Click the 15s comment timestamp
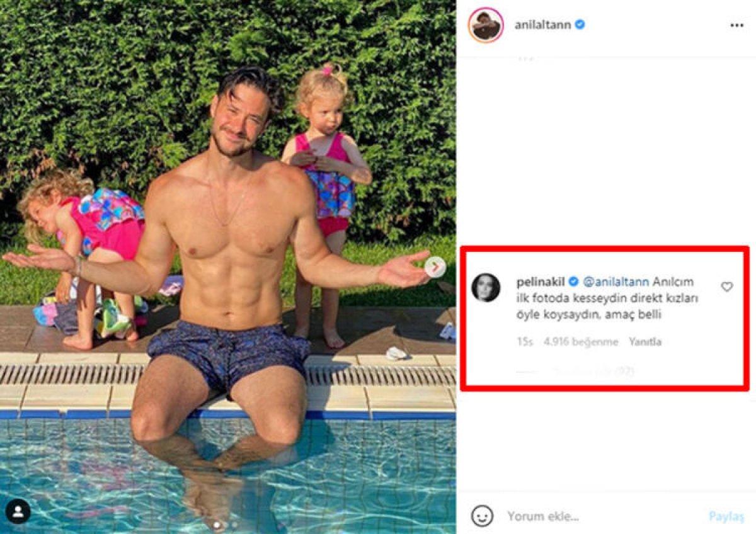This screenshot has width=756, height=534. [525, 342]
